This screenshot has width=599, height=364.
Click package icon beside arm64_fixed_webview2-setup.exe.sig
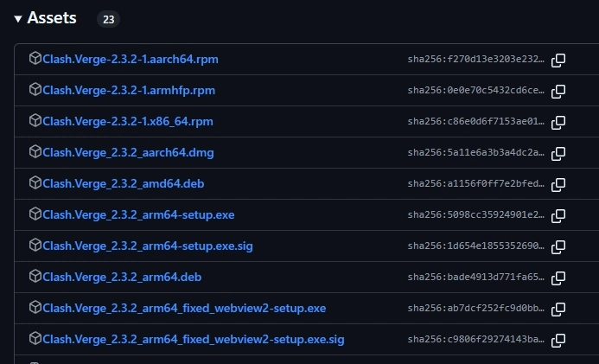click(x=35, y=338)
